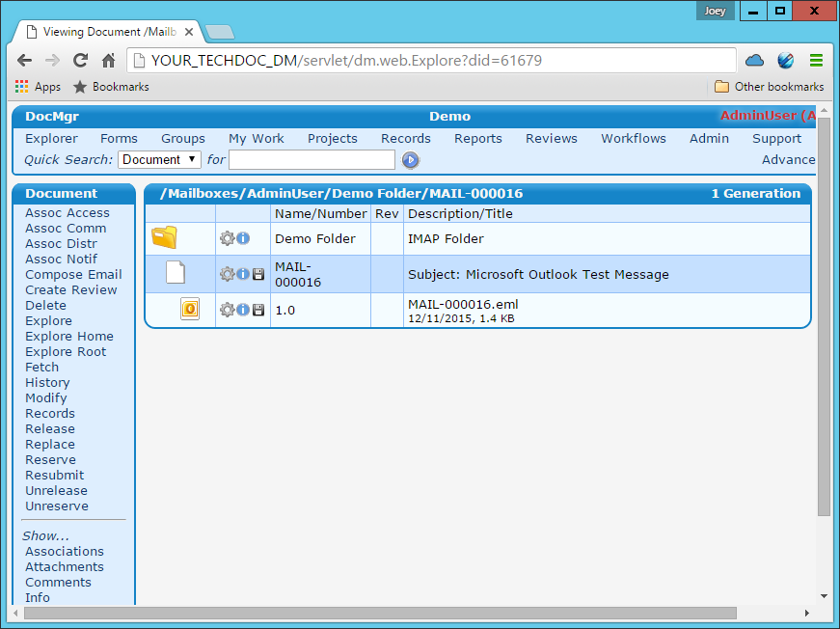Click Unrelease in Document sidebar
This screenshot has width=840, height=629.
pos(56,491)
